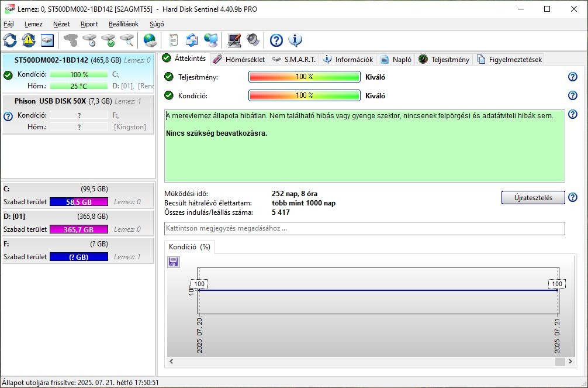Click the 100 % Kondíció bar in disk list
Image resolution: width=588 pixels, height=388 pixels.
(x=79, y=74)
